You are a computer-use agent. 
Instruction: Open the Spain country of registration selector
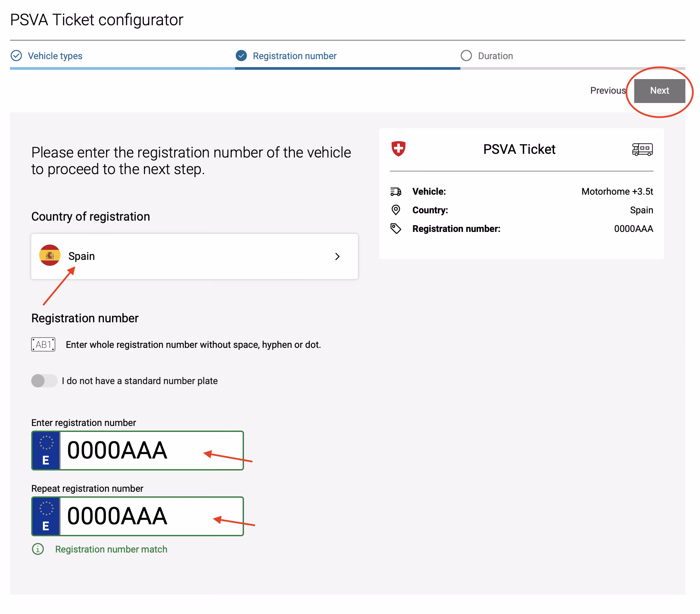[x=194, y=256]
